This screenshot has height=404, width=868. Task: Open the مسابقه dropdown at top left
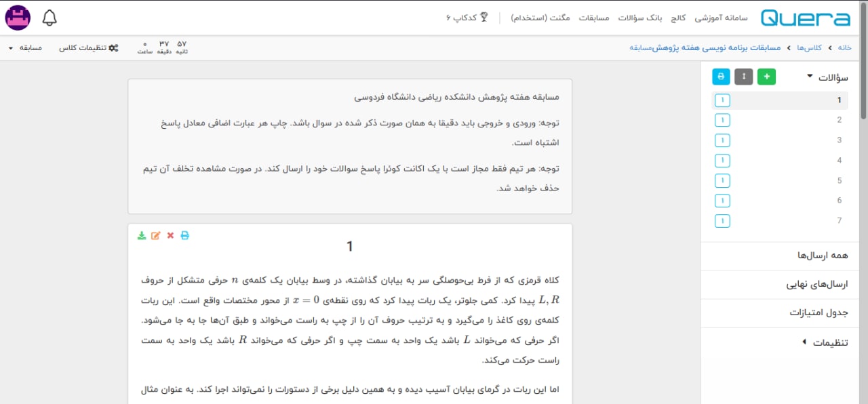point(26,48)
